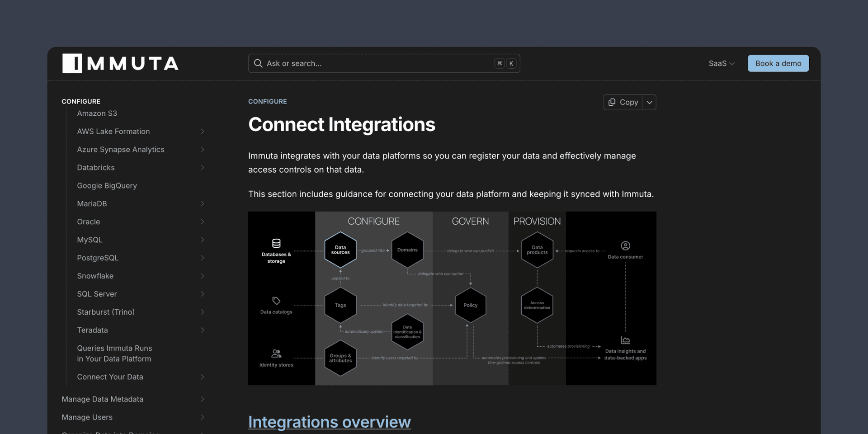
Task: Expand the Snowflake sidebar section
Action: click(202, 276)
